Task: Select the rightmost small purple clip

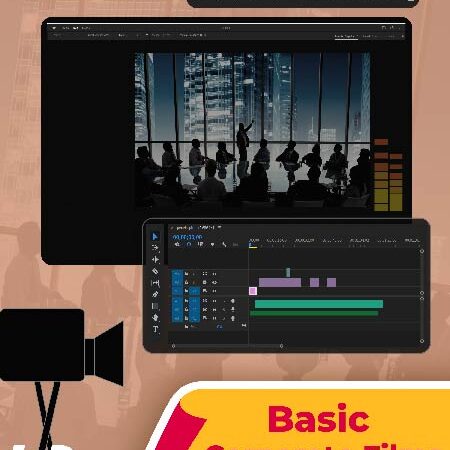Action: (x=331, y=283)
